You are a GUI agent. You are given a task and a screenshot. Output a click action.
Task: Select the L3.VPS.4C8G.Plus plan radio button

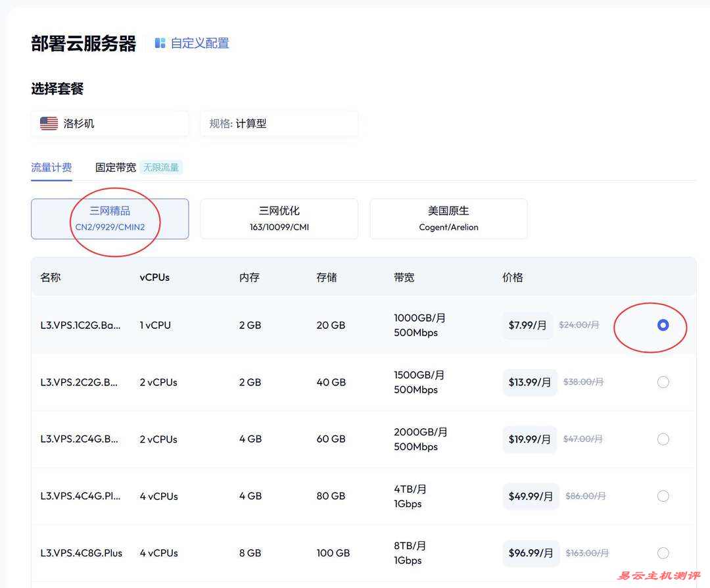663,552
